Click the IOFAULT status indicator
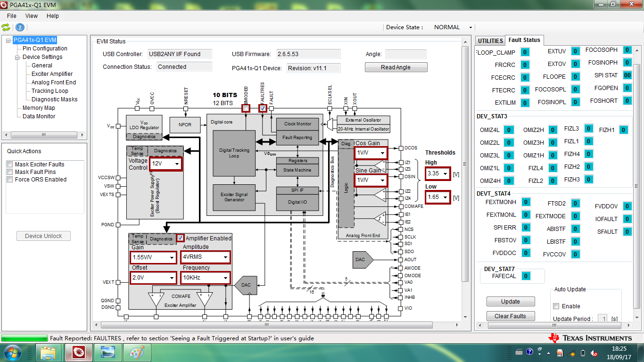Image resolution: width=644 pixels, height=362 pixels. point(627,219)
